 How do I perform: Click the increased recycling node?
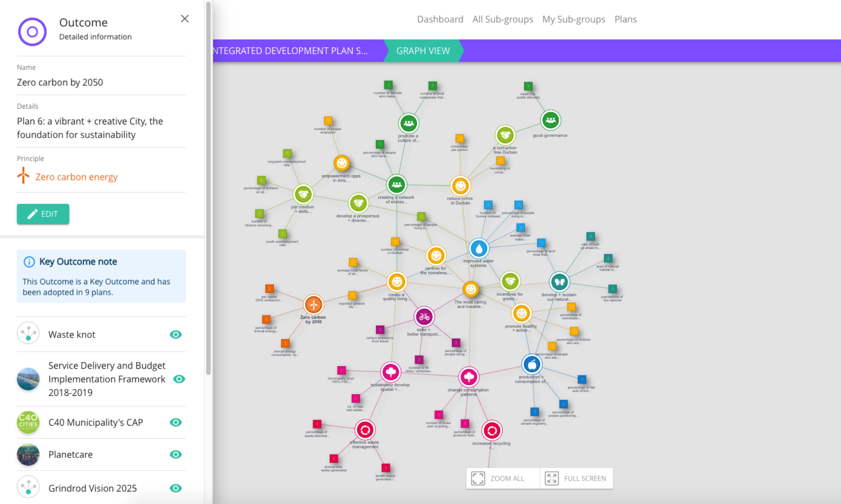pos(492,430)
